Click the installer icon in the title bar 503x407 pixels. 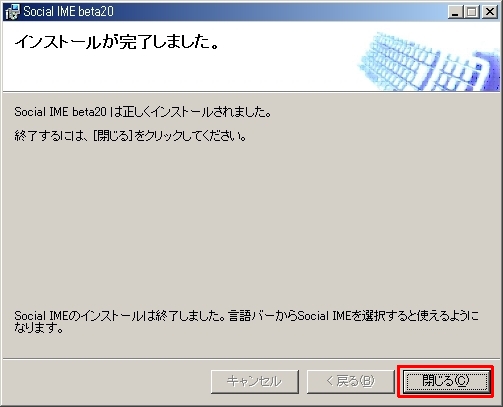point(13,12)
